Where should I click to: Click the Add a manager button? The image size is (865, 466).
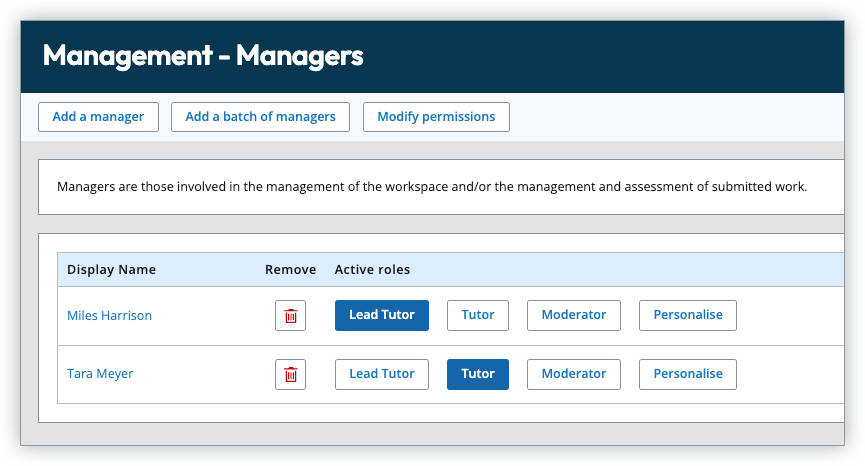(98, 117)
